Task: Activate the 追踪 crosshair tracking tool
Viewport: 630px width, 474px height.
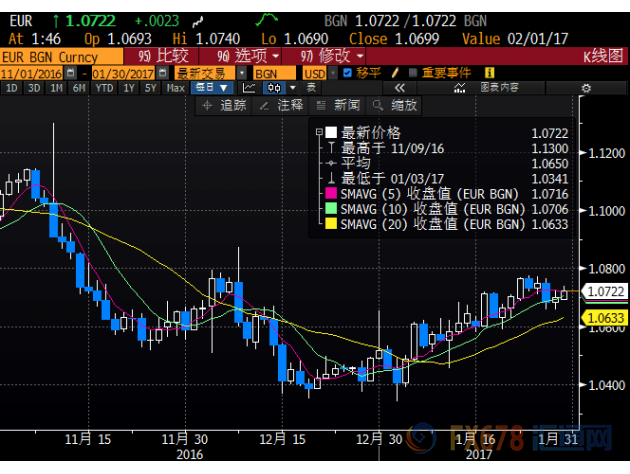Action: pyautogui.click(x=226, y=105)
